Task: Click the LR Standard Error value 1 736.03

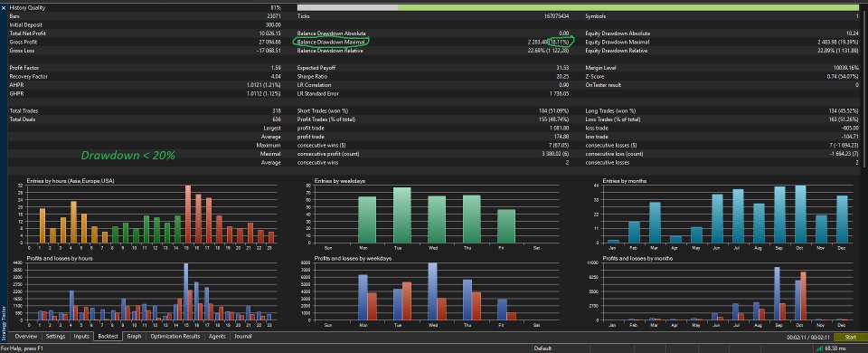Action: (x=559, y=93)
